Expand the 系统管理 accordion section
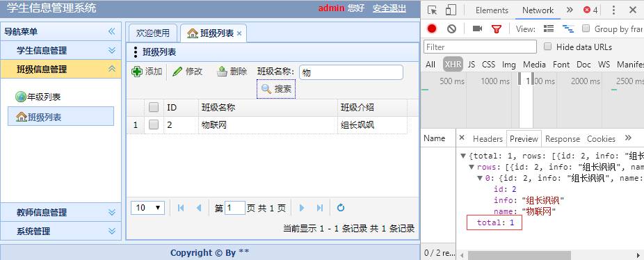644x260 pixels. point(112,231)
